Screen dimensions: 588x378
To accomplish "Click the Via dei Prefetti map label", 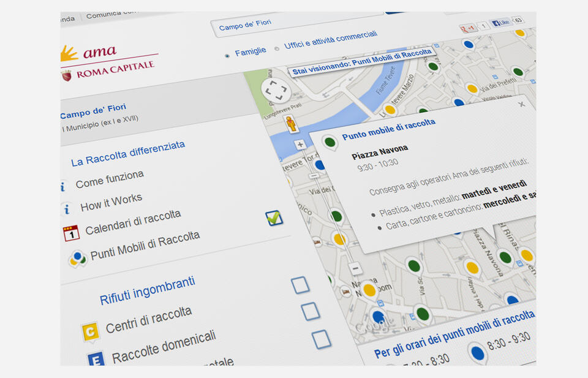I will click(x=499, y=86).
